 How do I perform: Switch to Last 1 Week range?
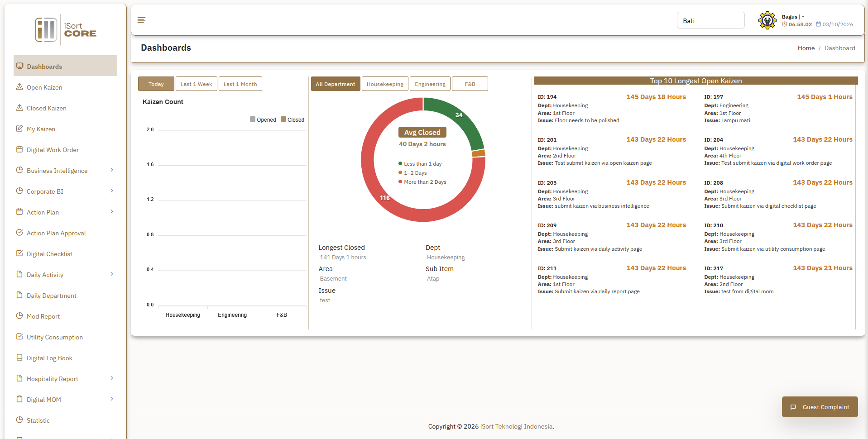tap(197, 84)
